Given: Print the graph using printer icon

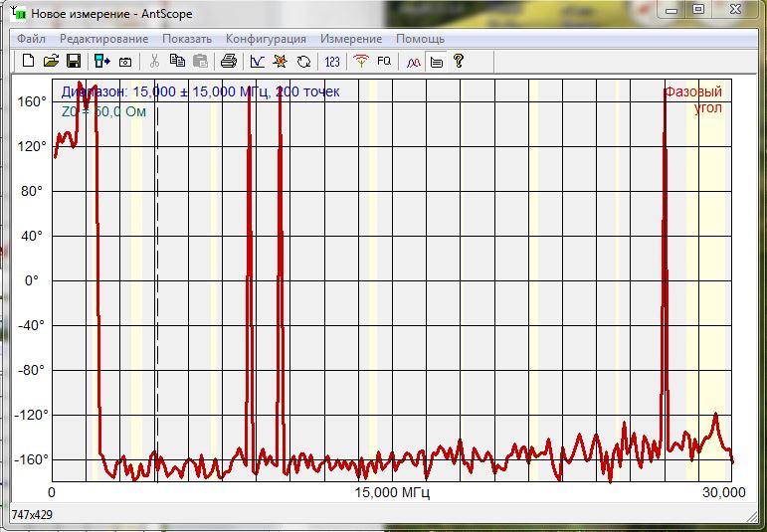Looking at the screenshot, I should (228, 61).
